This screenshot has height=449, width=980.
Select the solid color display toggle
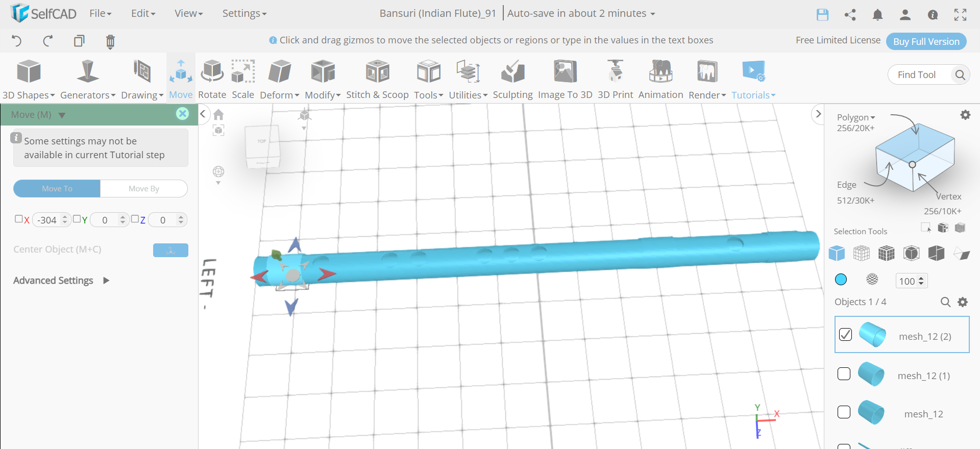[x=841, y=279]
